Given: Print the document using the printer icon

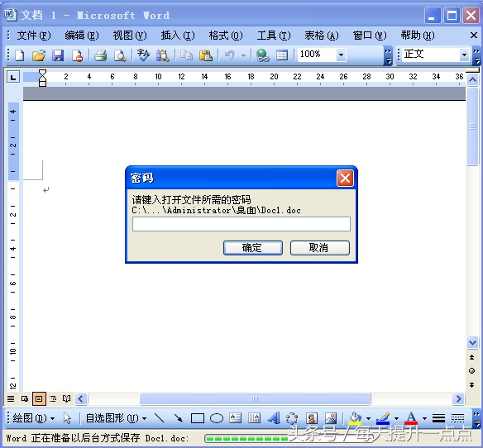Looking at the screenshot, I should point(100,55).
